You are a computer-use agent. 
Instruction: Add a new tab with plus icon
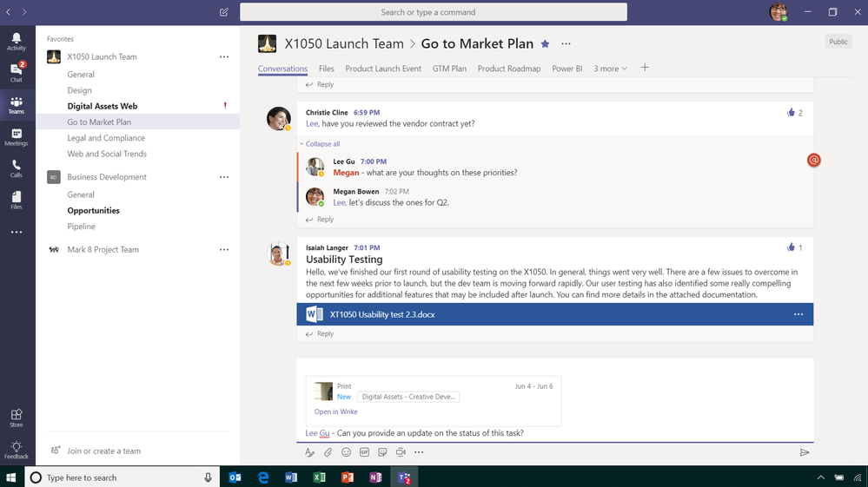coord(645,68)
